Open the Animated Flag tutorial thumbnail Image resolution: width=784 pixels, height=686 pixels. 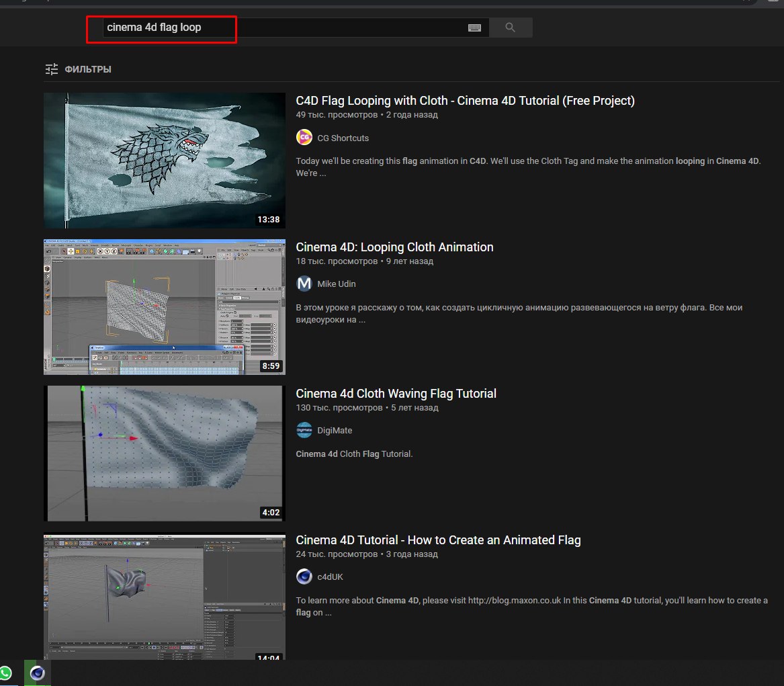pyautogui.click(x=165, y=597)
